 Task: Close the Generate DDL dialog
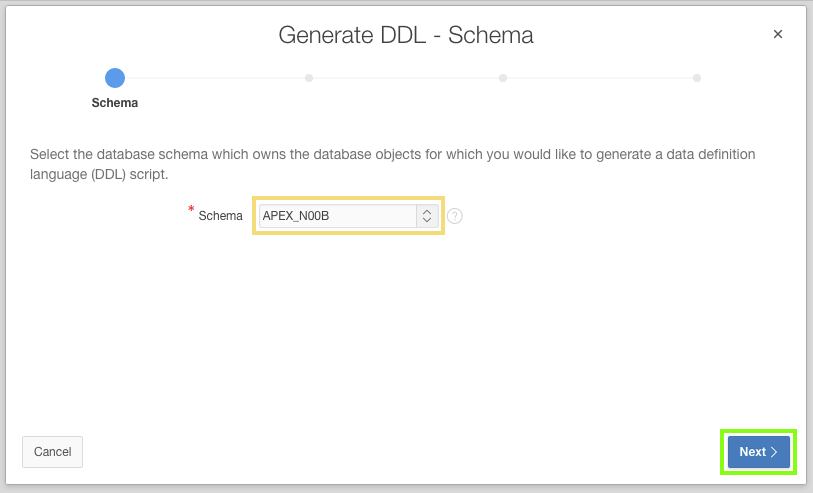point(778,34)
